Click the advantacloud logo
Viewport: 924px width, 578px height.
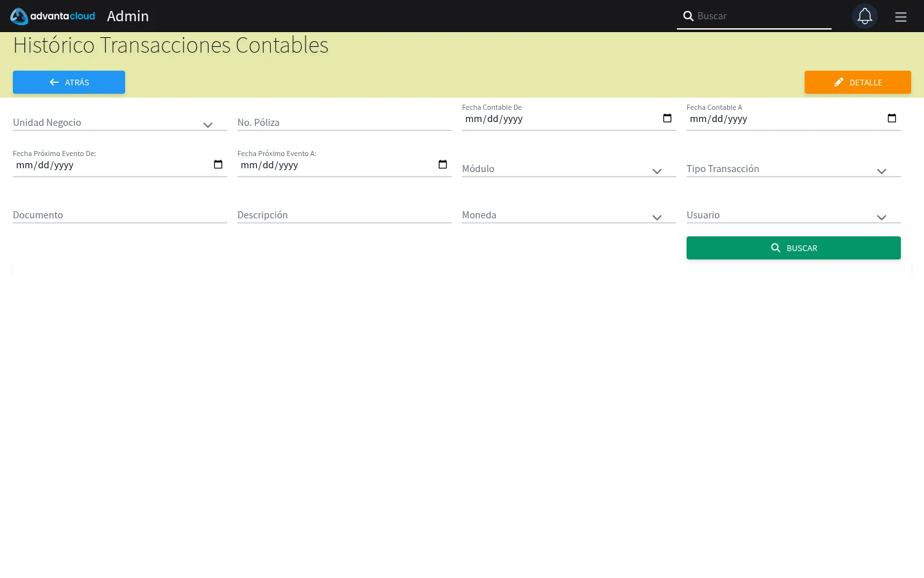[x=53, y=16]
